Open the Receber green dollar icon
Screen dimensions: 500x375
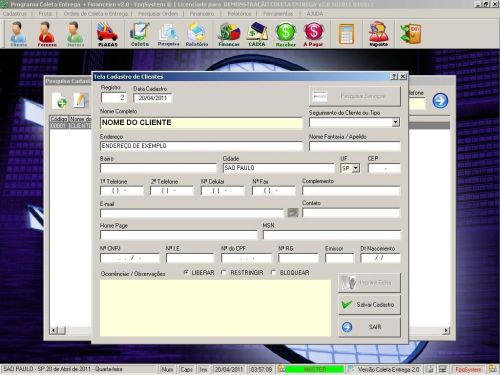[286, 34]
